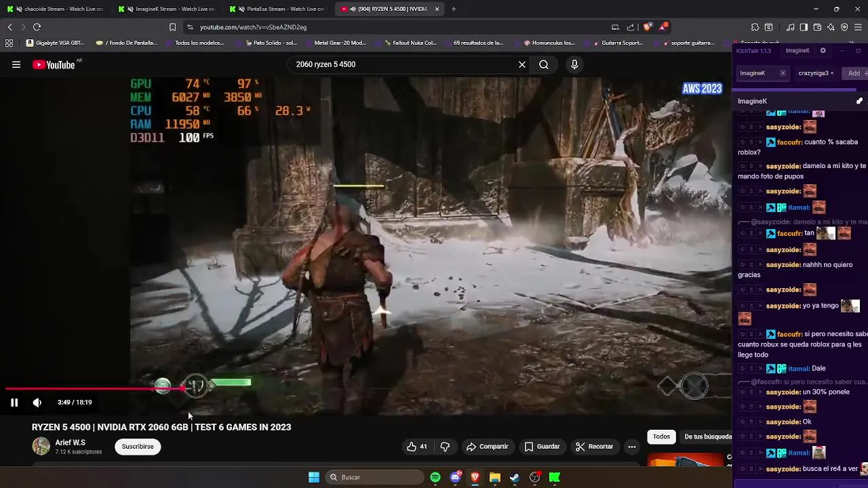
Task: Open Brave Shields lion icon
Action: [x=648, y=27]
